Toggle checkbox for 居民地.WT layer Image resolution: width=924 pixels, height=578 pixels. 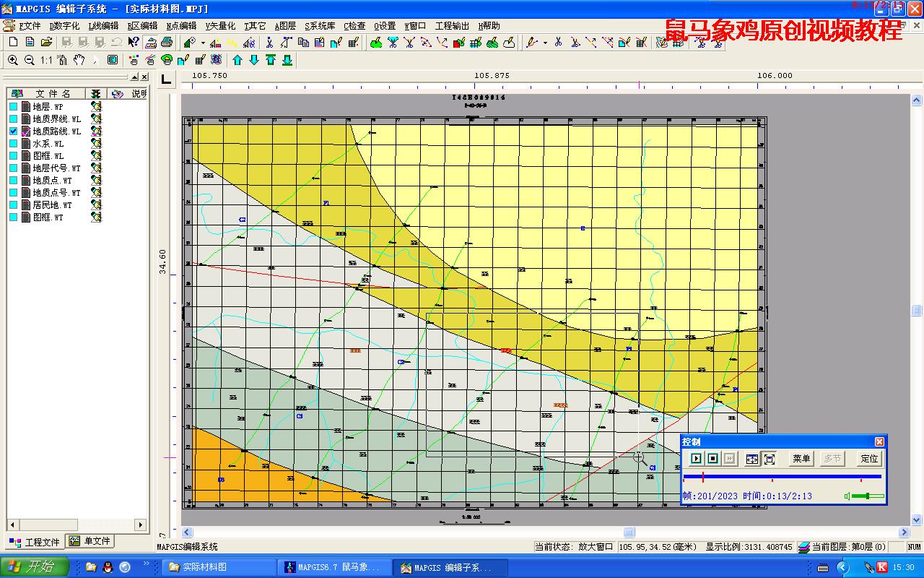(x=13, y=204)
